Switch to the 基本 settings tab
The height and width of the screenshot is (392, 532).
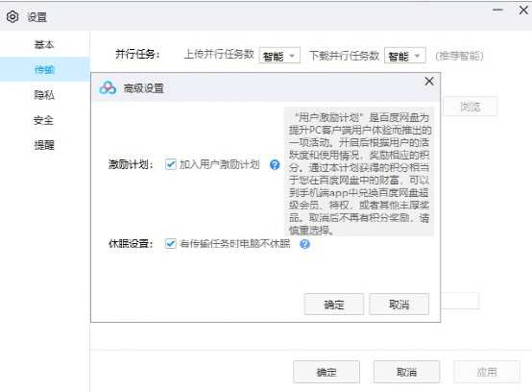point(44,44)
